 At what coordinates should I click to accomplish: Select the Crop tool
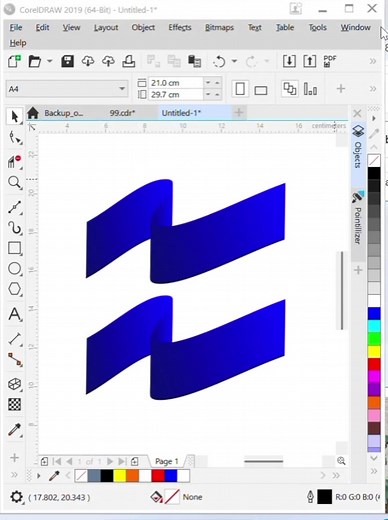(14, 161)
